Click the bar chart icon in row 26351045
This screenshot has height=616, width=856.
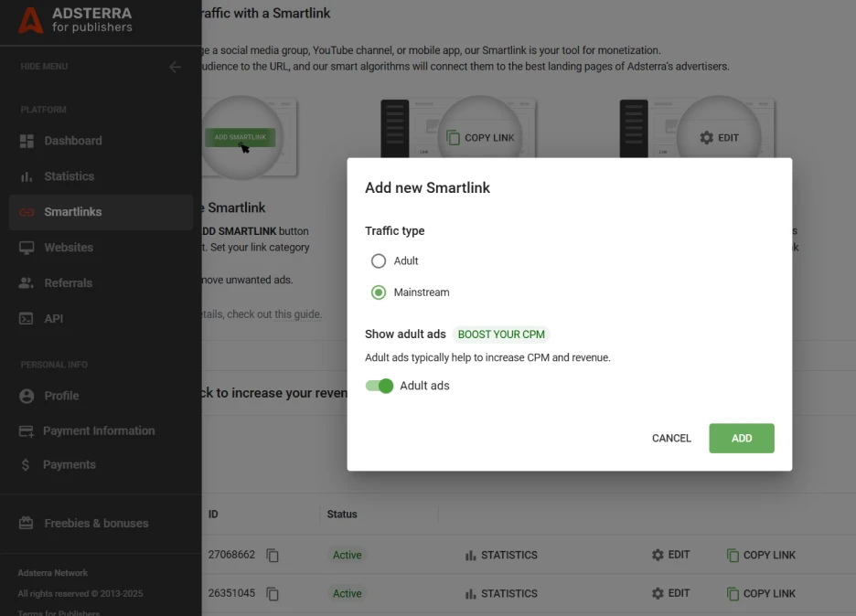(470, 594)
